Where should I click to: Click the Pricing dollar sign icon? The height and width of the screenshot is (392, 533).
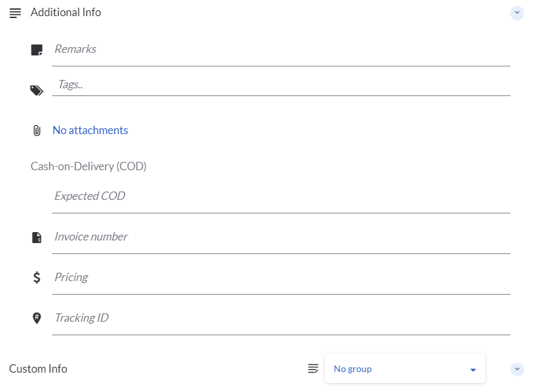[37, 278]
